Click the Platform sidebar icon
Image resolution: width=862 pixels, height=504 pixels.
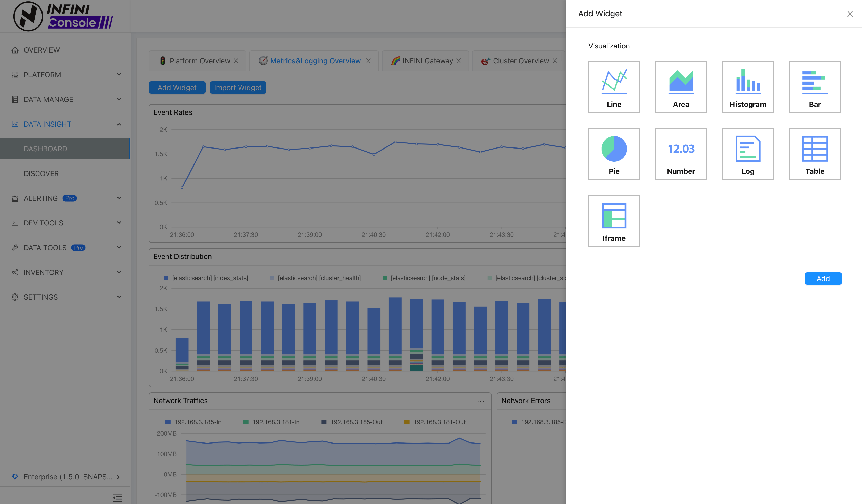pyautogui.click(x=15, y=75)
